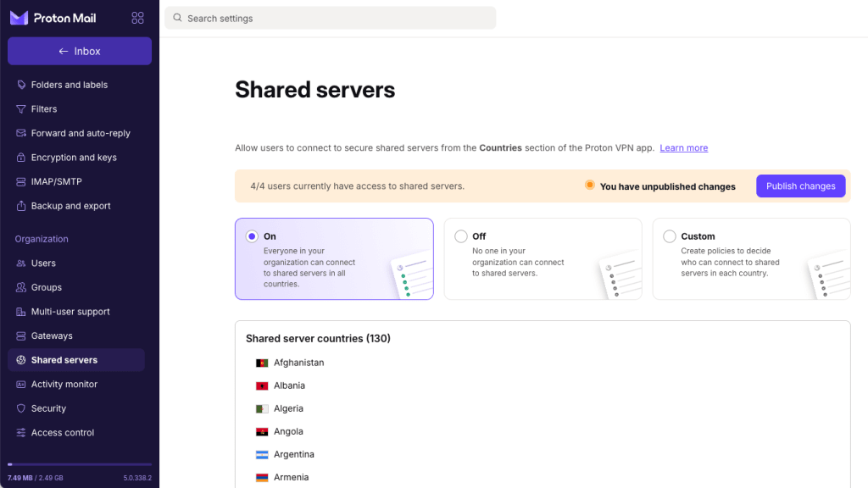Open IMAP/SMTP settings
The width and height of the screenshot is (868, 488).
(x=56, y=181)
